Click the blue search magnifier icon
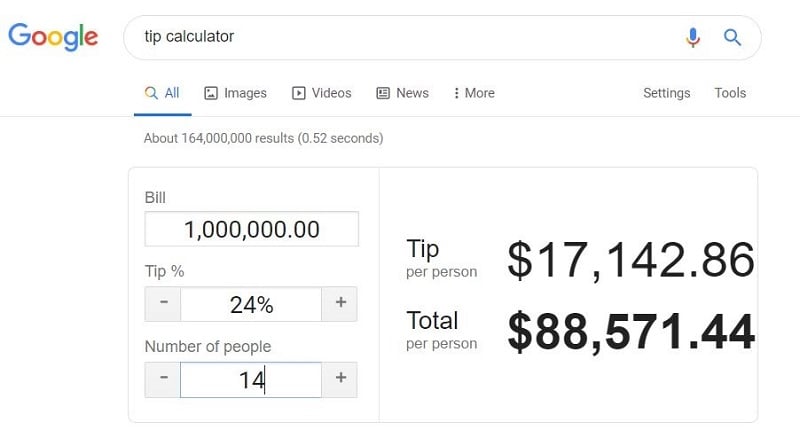 [x=732, y=37]
